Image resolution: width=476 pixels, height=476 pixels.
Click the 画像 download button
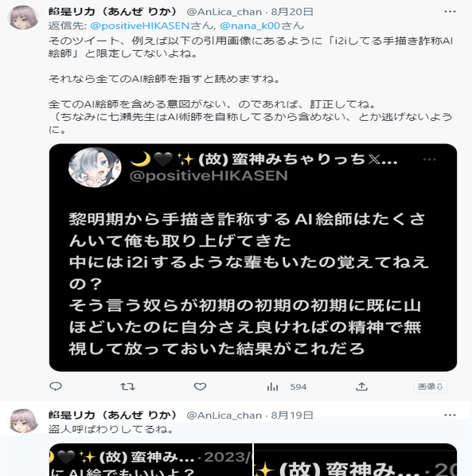coord(430,386)
